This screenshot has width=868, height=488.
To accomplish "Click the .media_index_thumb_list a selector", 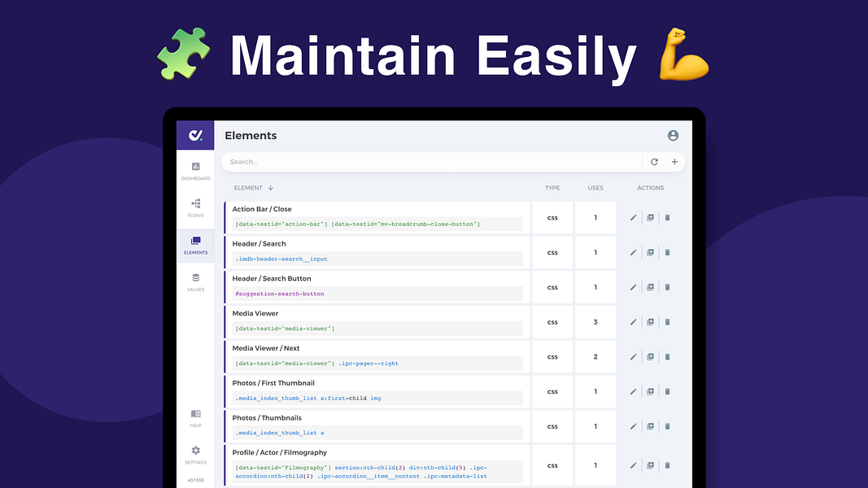I will coord(280,434).
